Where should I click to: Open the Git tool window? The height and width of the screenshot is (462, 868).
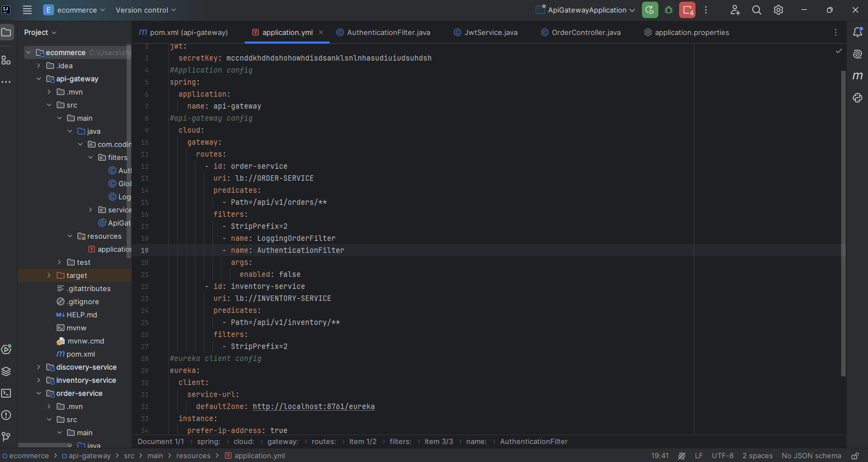7,436
